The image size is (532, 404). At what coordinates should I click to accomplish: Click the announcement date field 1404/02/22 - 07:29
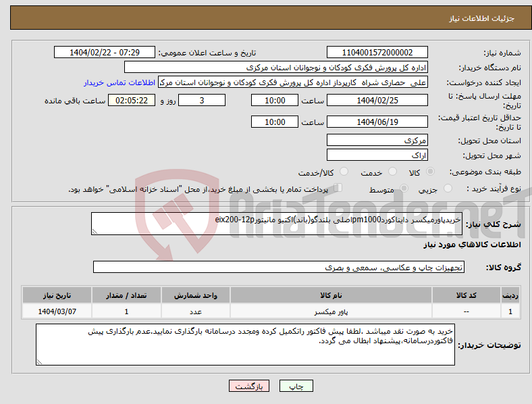[105, 53]
